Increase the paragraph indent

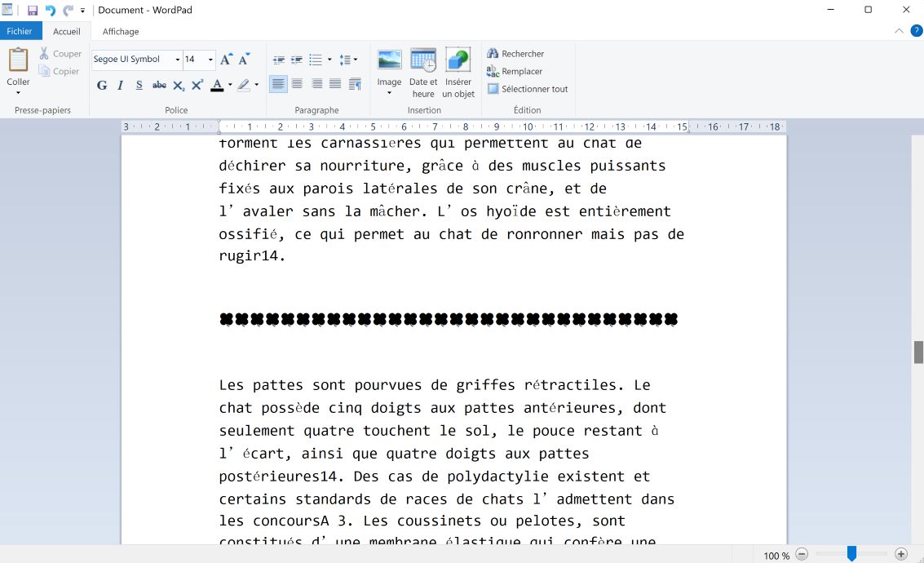pos(297,60)
